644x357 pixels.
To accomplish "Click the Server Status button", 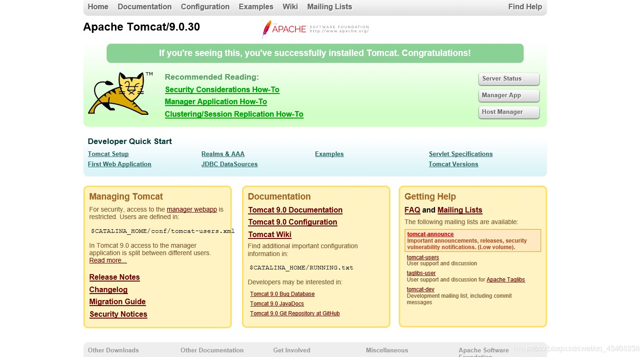I will [x=509, y=79].
